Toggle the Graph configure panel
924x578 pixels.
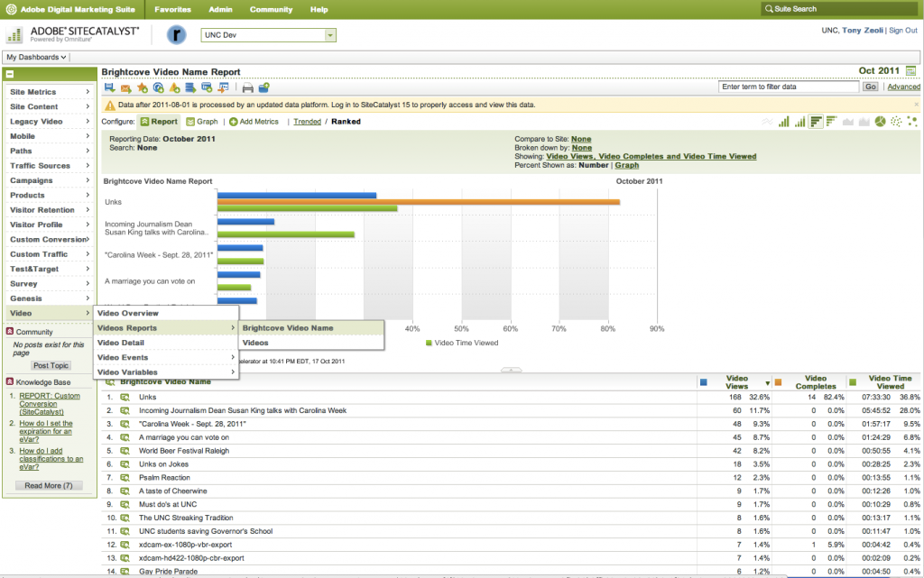click(202, 121)
